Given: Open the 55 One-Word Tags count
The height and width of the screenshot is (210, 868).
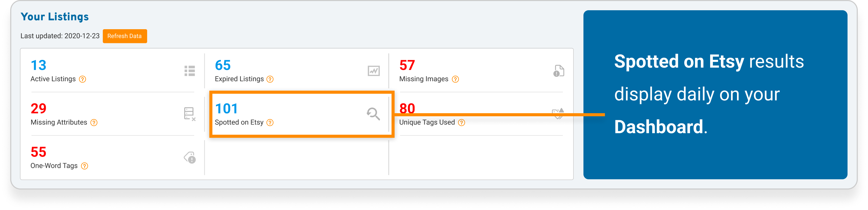Looking at the screenshot, I should tap(38, 152).
